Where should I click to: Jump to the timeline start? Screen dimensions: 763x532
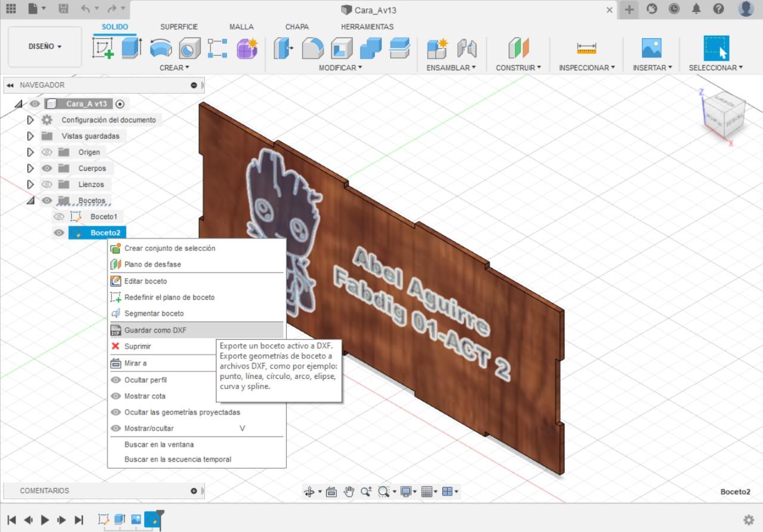12,520
